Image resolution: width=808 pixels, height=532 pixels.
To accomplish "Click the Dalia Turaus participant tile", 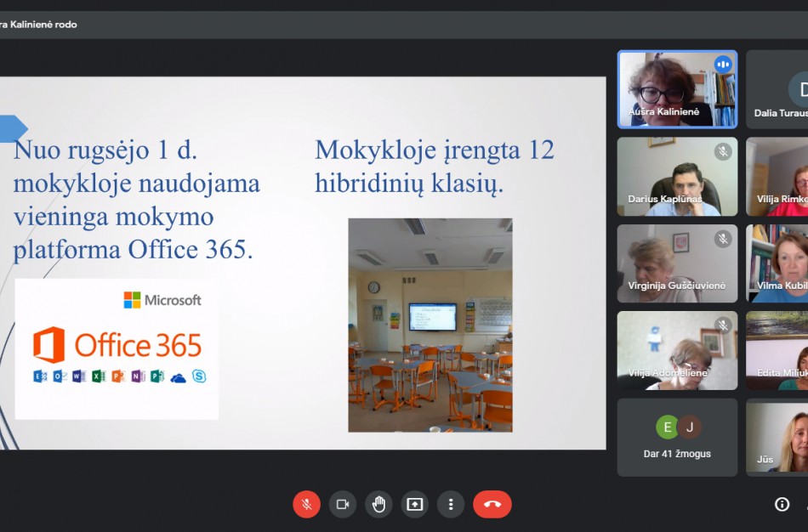I will [x=778, y=89].
